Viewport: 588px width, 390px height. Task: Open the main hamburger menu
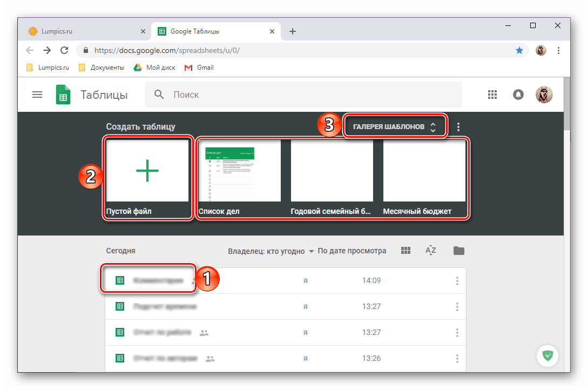pyautogui.click(x=37, y=95)
